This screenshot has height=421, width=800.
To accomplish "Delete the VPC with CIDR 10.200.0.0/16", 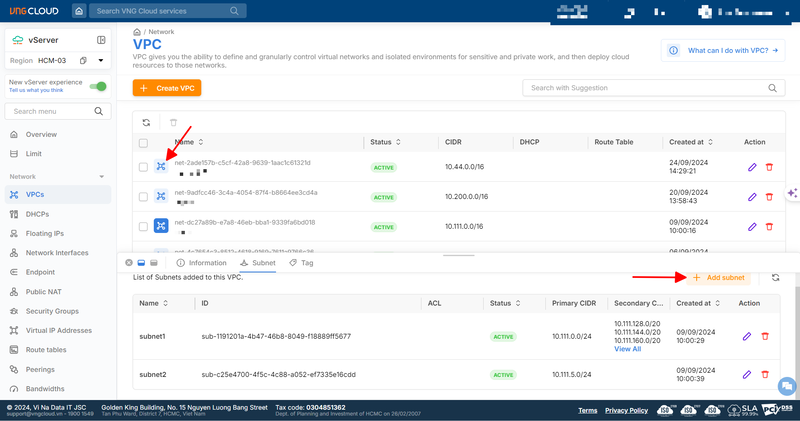I will pyautogui.click(x=769, y=198).
